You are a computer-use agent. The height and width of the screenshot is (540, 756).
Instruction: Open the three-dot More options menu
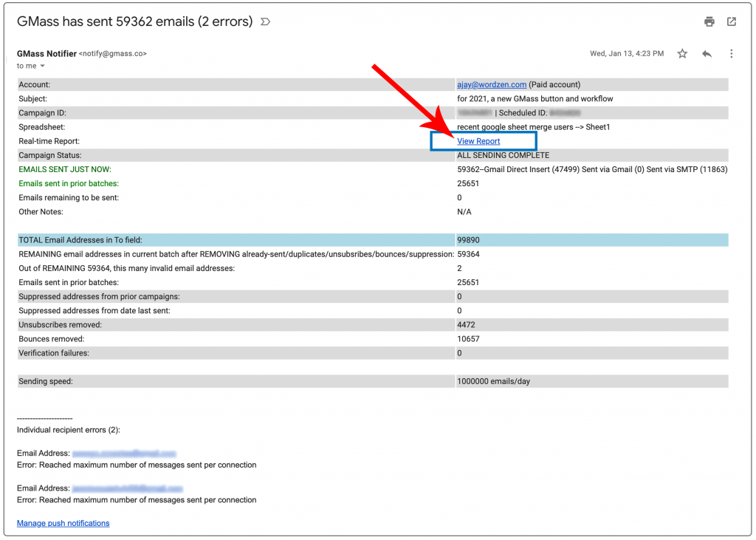[731, 54]
